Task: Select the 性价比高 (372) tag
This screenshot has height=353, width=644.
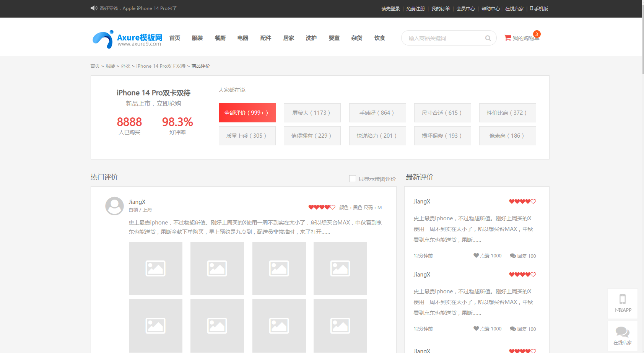Action: click(x=507, y=113)
